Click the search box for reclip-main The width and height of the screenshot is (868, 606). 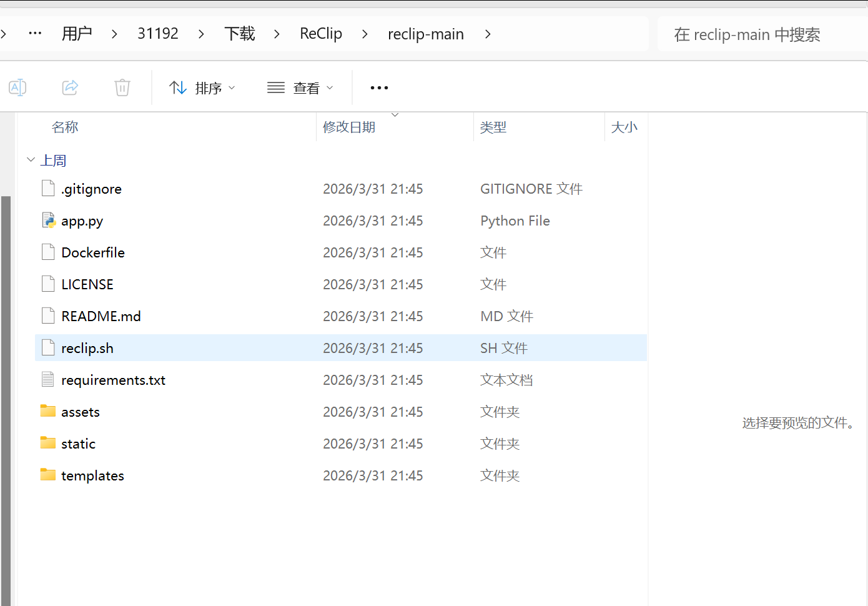click(762, 34)
